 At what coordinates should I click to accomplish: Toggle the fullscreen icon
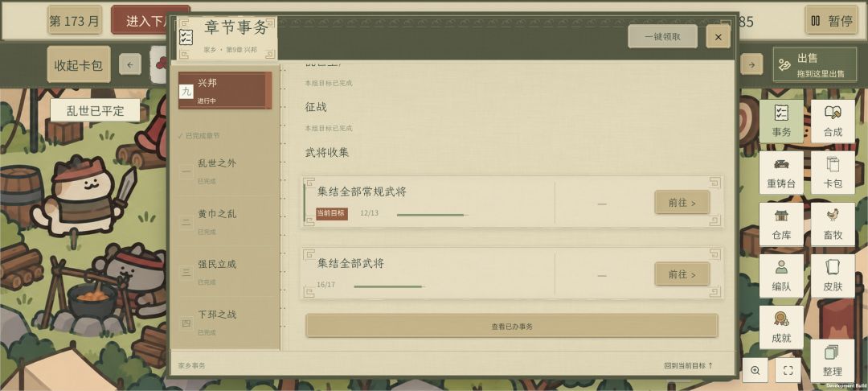[x=788, y=370]
